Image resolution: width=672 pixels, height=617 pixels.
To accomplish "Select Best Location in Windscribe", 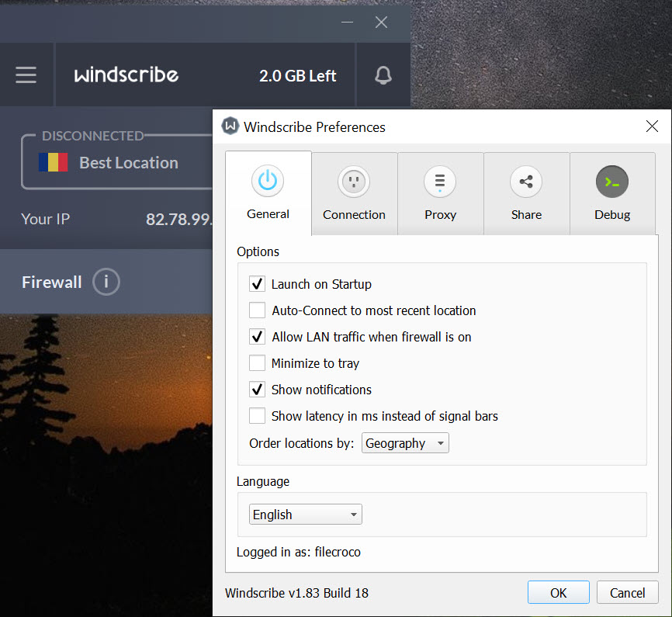I will click(x=129, y=162).
